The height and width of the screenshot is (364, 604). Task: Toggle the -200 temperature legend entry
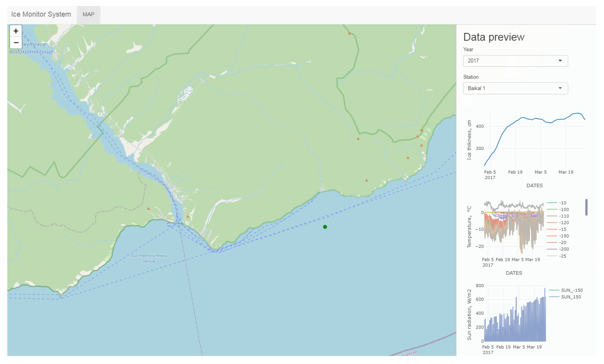[x=564, y=249]
